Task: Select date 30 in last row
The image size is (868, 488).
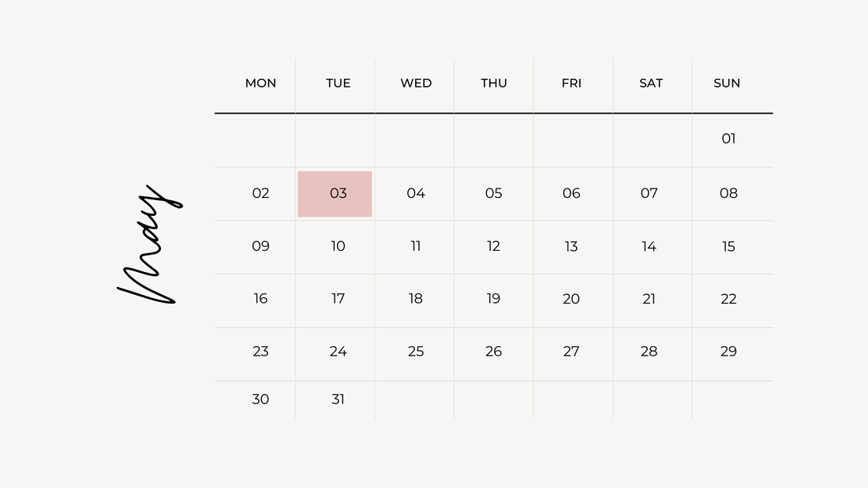Action: click(x=260, y=400)
